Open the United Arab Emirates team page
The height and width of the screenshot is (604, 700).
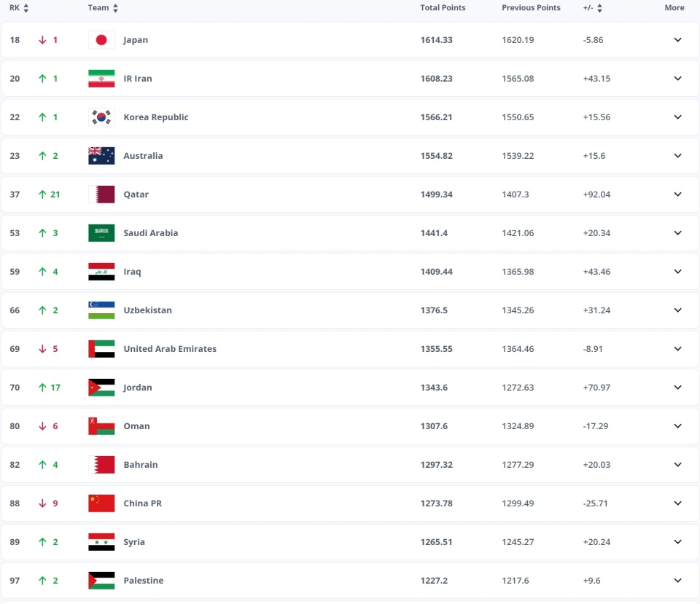pyautogui.click(x=170, y=348)
